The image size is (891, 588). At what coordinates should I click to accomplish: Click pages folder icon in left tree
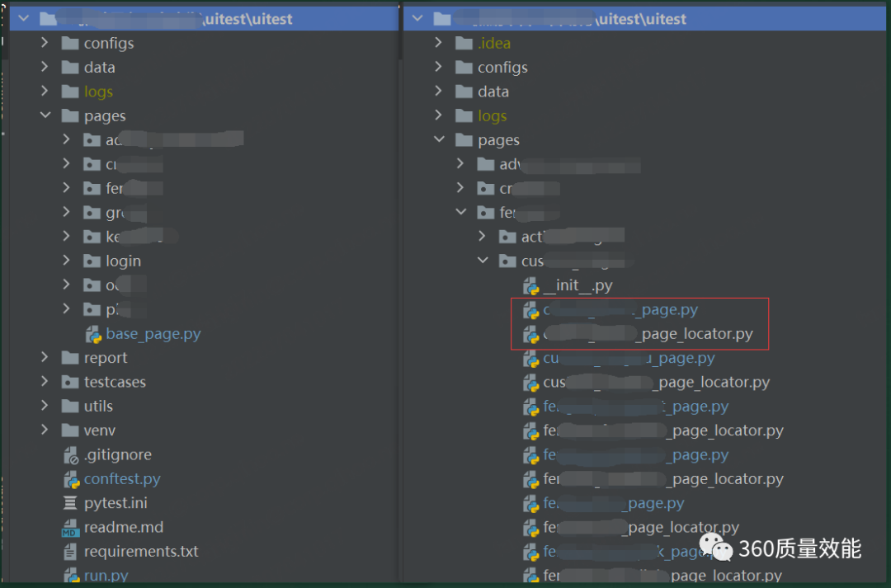tap(70, 116)
